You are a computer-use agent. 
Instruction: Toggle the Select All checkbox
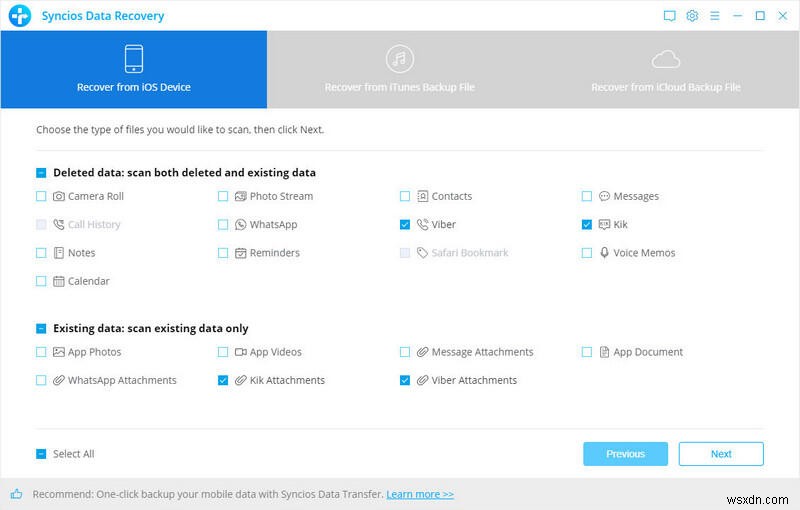(41, 454)
